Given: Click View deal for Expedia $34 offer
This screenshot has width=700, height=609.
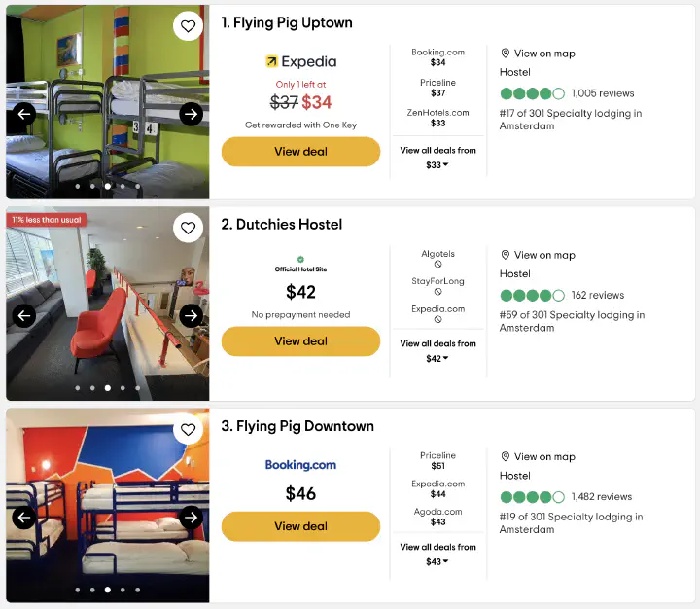Looking at the screenshot, I should click(x=300, y=152).
